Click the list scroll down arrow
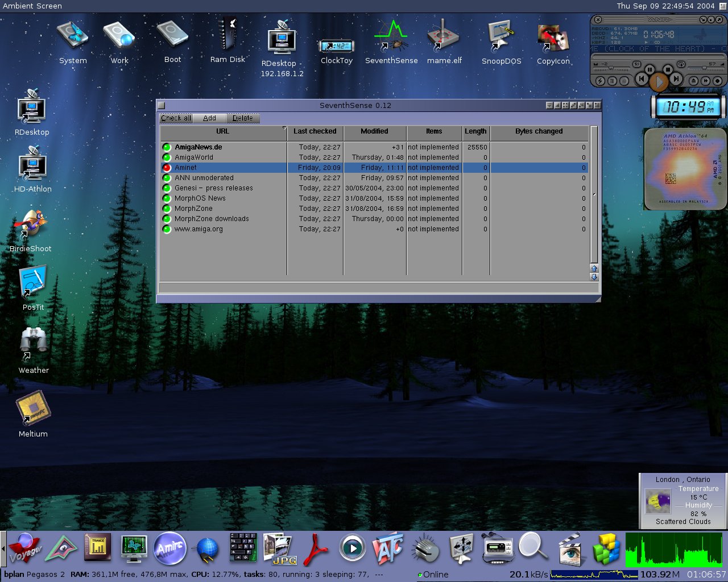This screenshot has width=728, height=582. tap(594, 277)
